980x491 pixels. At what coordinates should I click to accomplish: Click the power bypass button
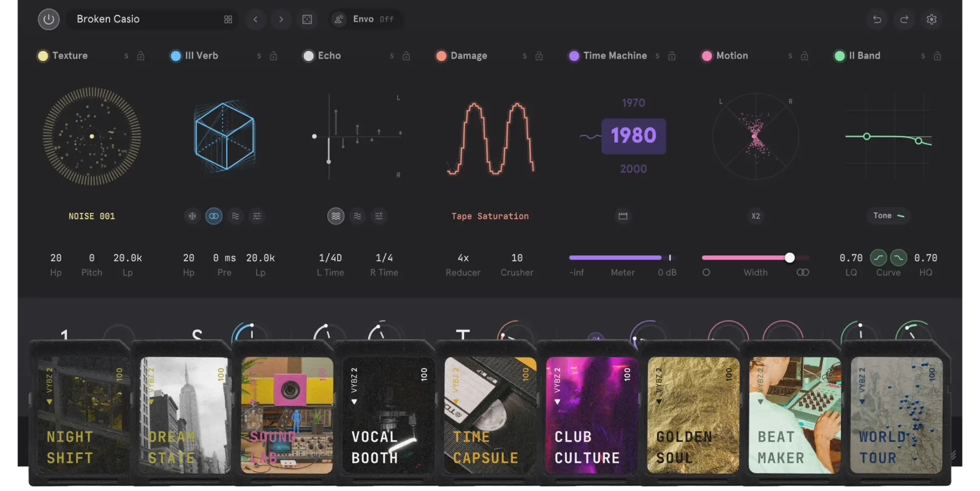pyautogui.click(x=49, y=20)
